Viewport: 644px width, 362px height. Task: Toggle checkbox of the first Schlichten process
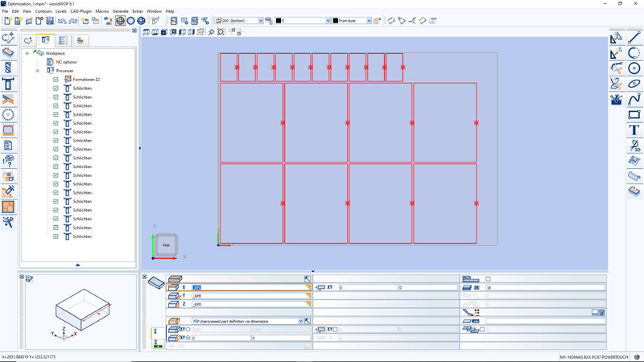click(56, 88)
